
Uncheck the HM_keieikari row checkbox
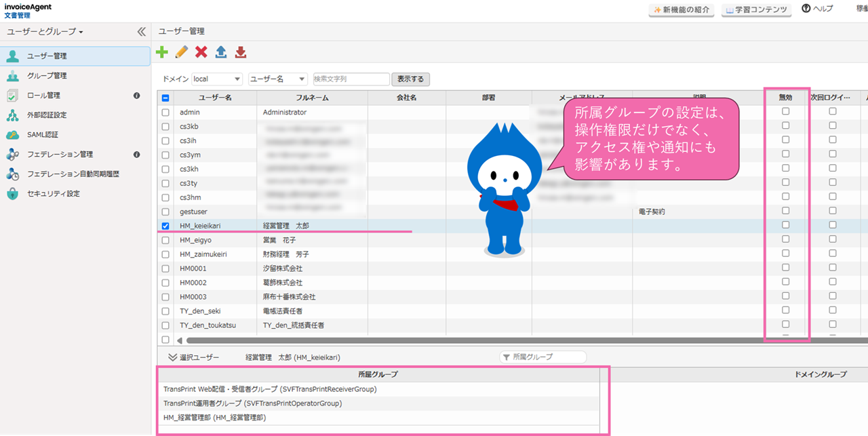(165, 226)
